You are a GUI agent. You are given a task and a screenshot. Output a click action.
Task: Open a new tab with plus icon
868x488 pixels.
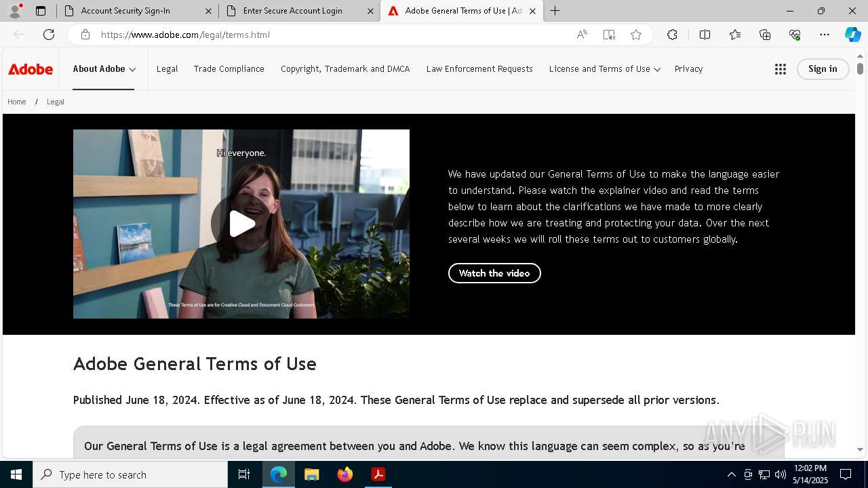[555, 11]
